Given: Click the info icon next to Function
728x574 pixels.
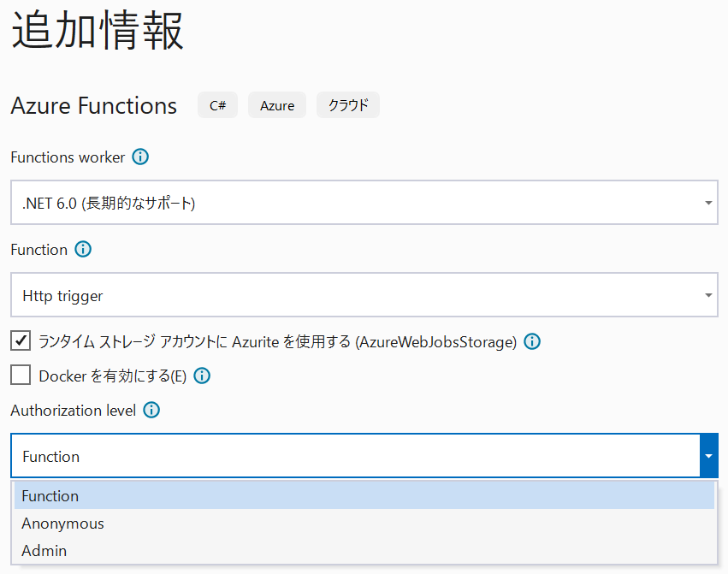Looking at the screenshot, I should point(82,249).
